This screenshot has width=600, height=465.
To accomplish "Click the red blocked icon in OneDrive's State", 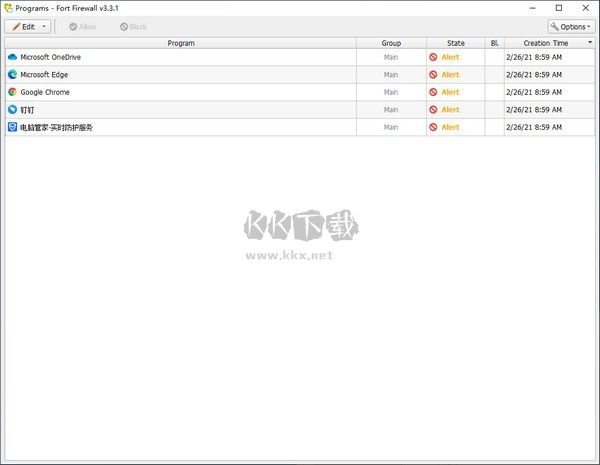I will pos(433,57).
